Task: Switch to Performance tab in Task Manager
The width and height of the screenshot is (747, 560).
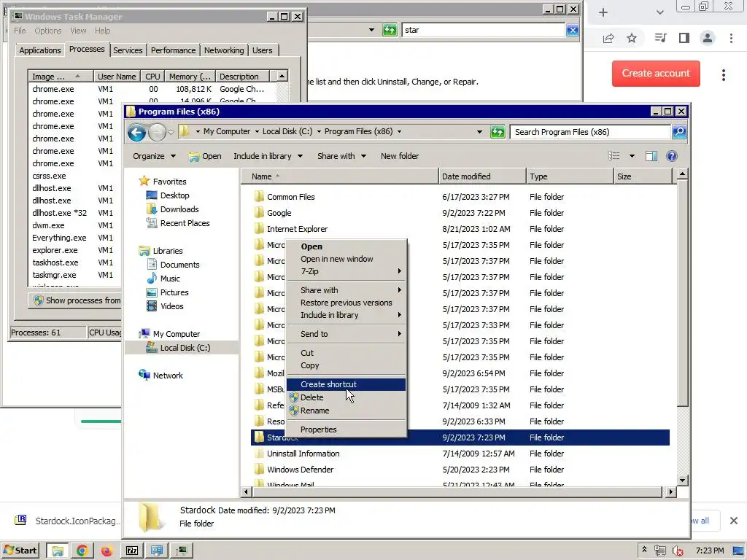Action: click(174, 50)
